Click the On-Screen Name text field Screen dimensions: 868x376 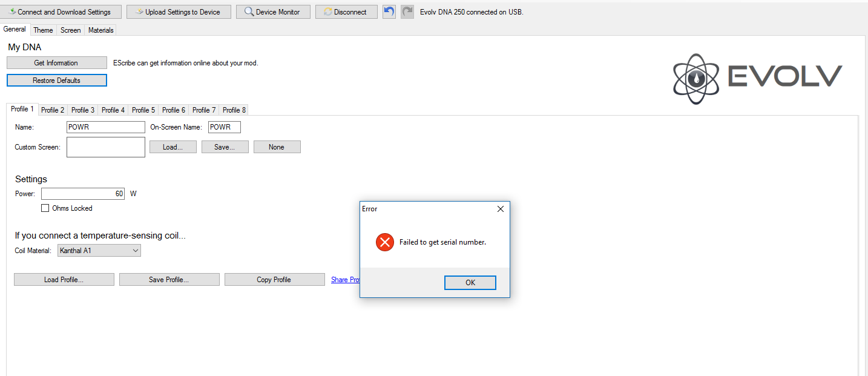pyautogui.click(x=224, y=127)
